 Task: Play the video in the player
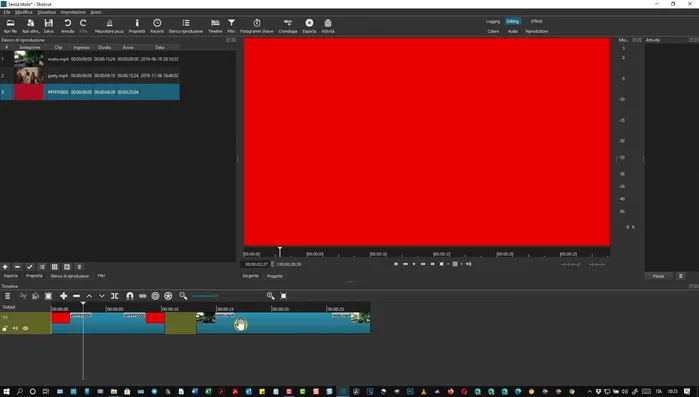click(414, 264)
